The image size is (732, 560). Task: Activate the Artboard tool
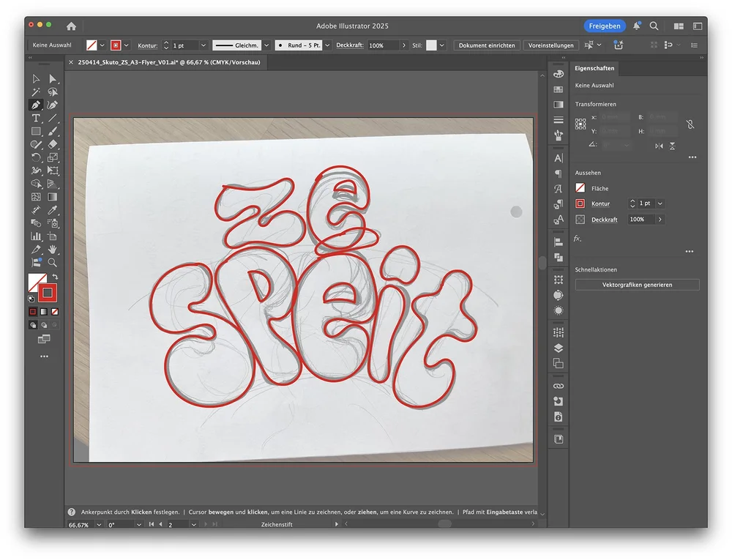(52, 236)
